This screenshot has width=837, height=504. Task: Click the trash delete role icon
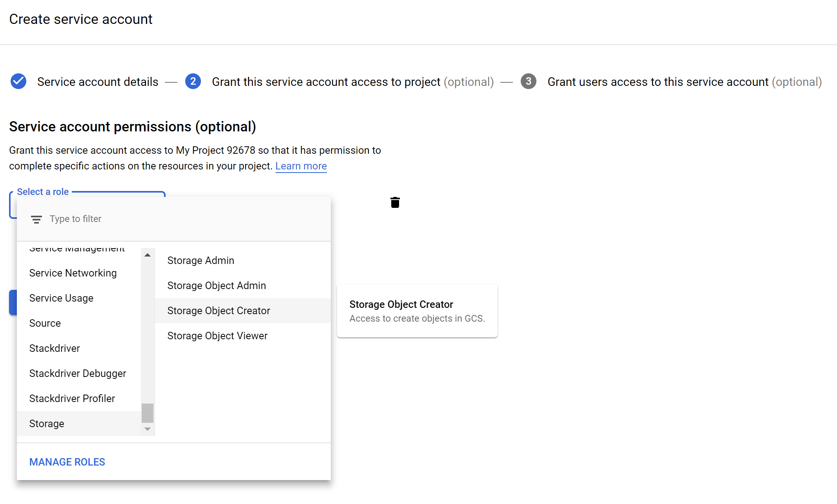(395, 202)
